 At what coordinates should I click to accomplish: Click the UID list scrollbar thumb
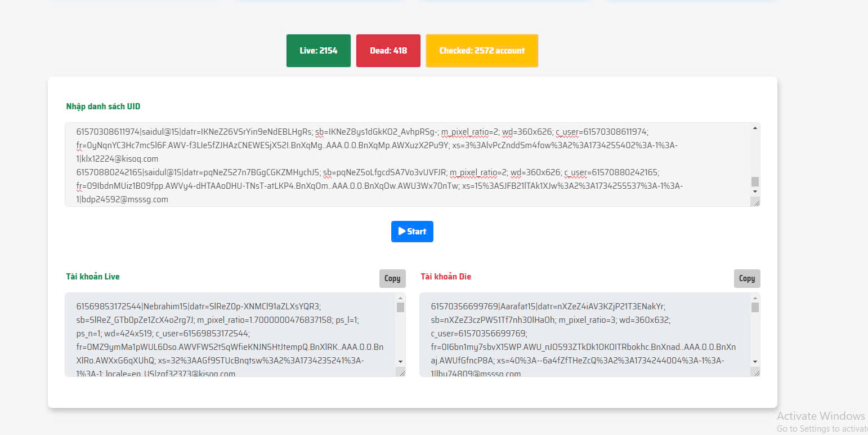tap(755, 181)
